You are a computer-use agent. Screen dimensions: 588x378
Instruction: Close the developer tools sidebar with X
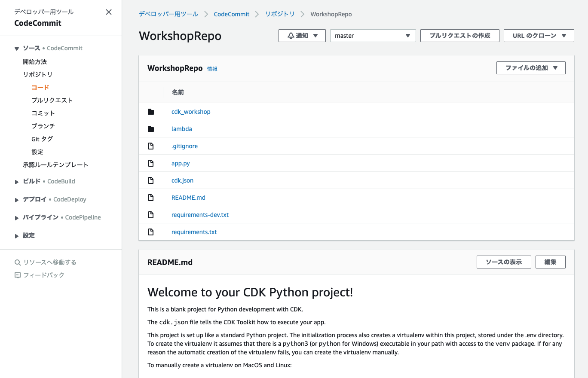(x=109, y=12)
